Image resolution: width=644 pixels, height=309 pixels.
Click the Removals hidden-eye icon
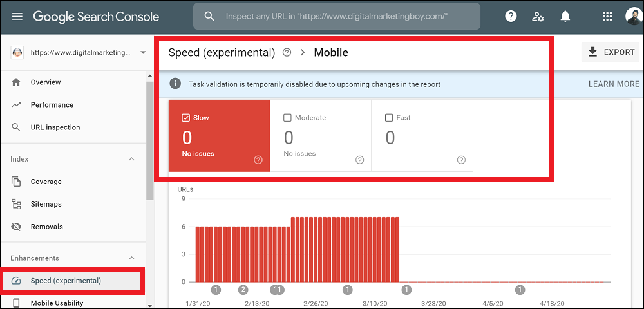click(16, 227)
